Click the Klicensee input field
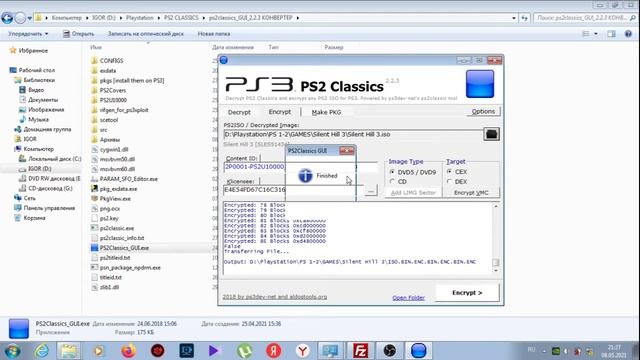Image resolution: width=640 pixels, height=360 pixels. (293, 190)
